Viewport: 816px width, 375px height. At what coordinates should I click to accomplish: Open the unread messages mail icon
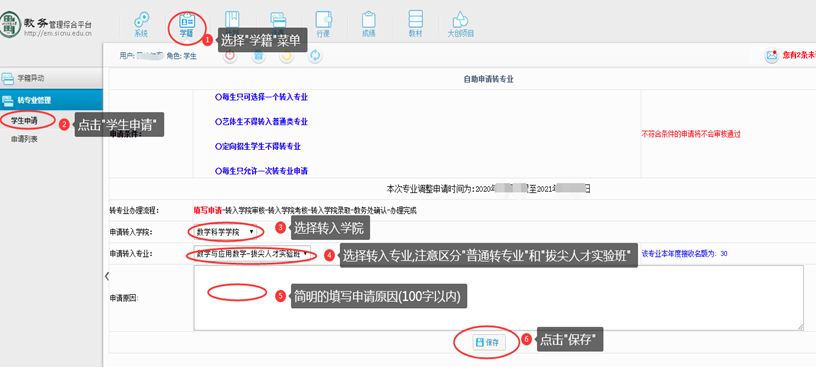click(772, 56)
